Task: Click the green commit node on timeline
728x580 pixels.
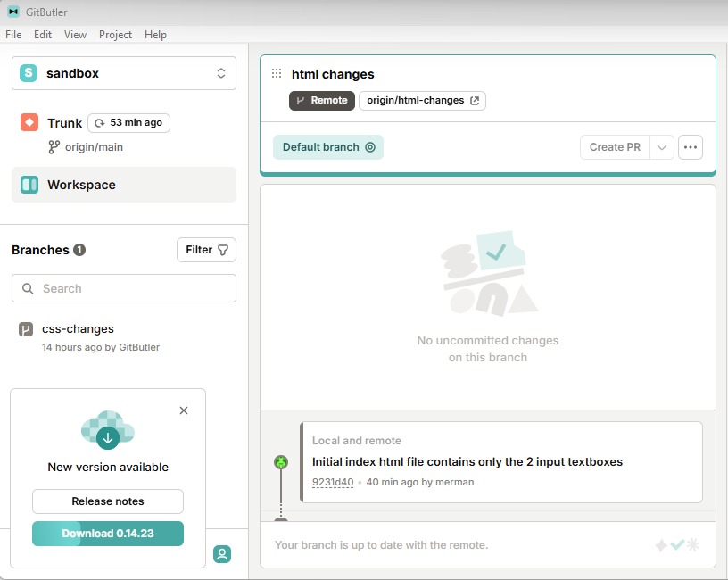Action: (281, 462)
